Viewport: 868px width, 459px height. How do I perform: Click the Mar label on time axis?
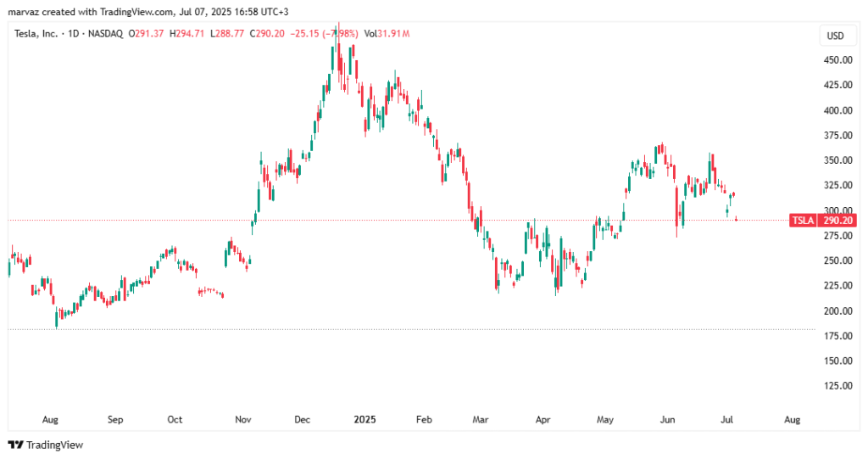(481, 420)
